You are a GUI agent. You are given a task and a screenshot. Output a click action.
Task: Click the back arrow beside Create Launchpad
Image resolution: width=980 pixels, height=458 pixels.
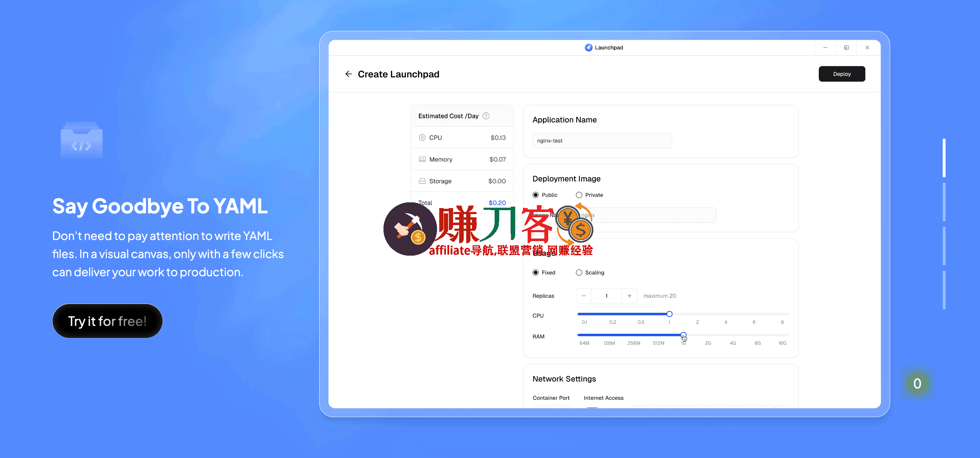[x=348, y=74]
